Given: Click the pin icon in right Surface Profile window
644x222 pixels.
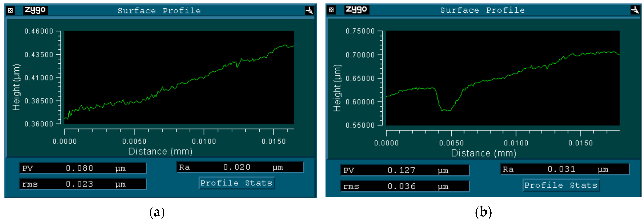Looking at the screenshot, I should click(x=635, y=10).
